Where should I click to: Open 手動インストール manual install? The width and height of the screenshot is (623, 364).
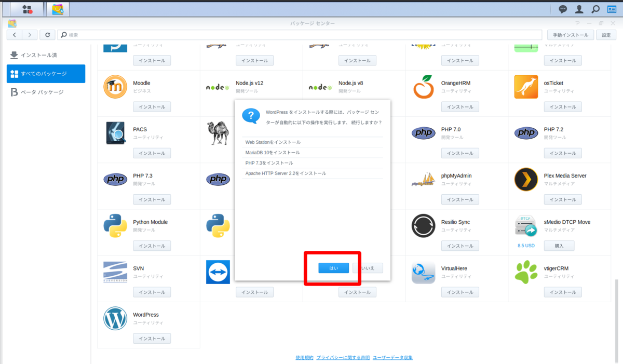point(571,35)
